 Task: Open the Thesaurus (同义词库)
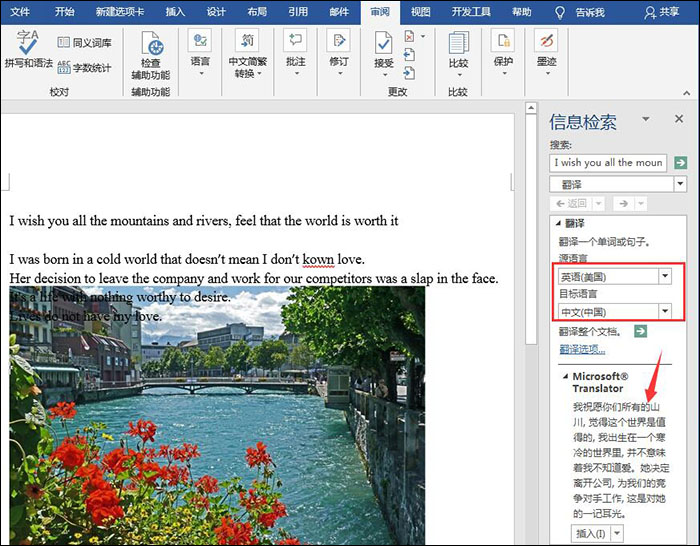click(x=84, y=43)
